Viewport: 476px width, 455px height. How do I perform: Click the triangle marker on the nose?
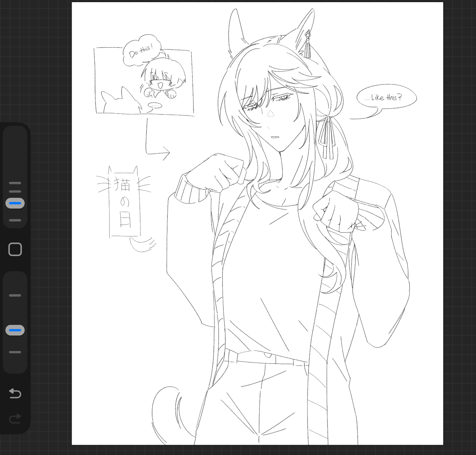271,113
